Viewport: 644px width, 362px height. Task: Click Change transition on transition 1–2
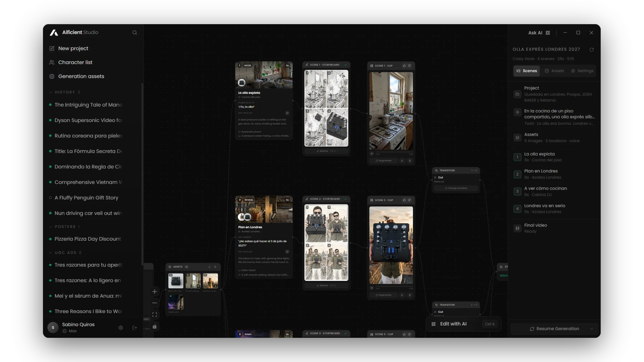pos(456,188)
